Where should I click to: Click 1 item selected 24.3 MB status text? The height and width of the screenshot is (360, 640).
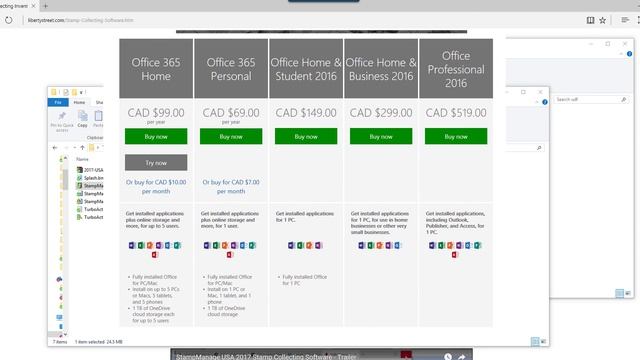[98, 342]
